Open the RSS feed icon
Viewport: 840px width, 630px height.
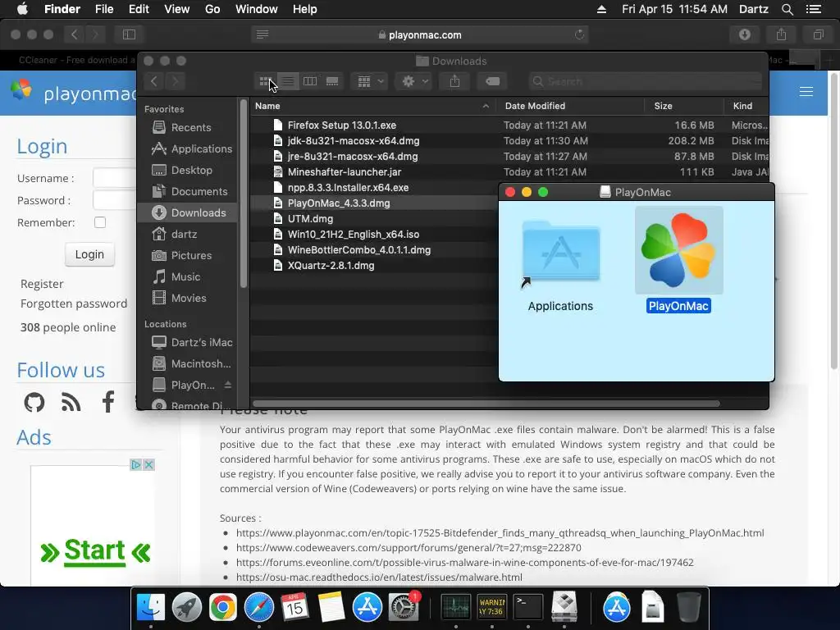(x=71, y=402)
